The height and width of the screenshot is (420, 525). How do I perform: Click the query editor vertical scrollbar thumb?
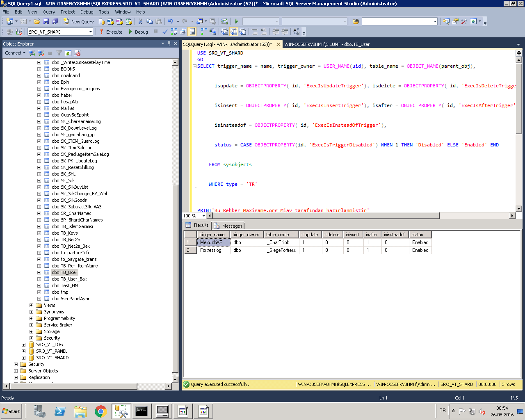pyautogui.click(x=518, y=98)
